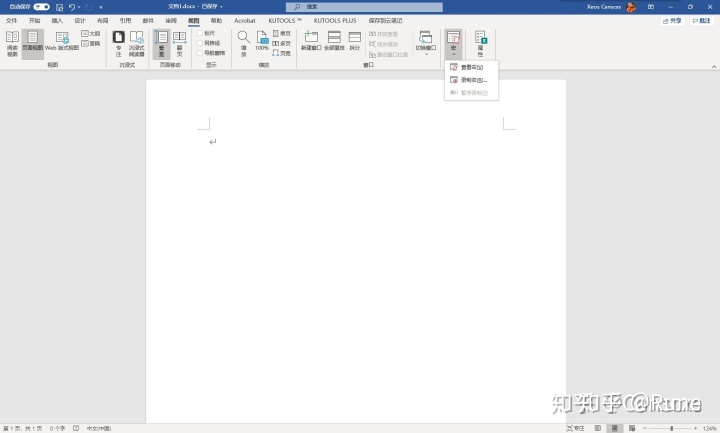Open the File (文件) tab
Viewport: 720px width, 433px height.
[11, 21]
